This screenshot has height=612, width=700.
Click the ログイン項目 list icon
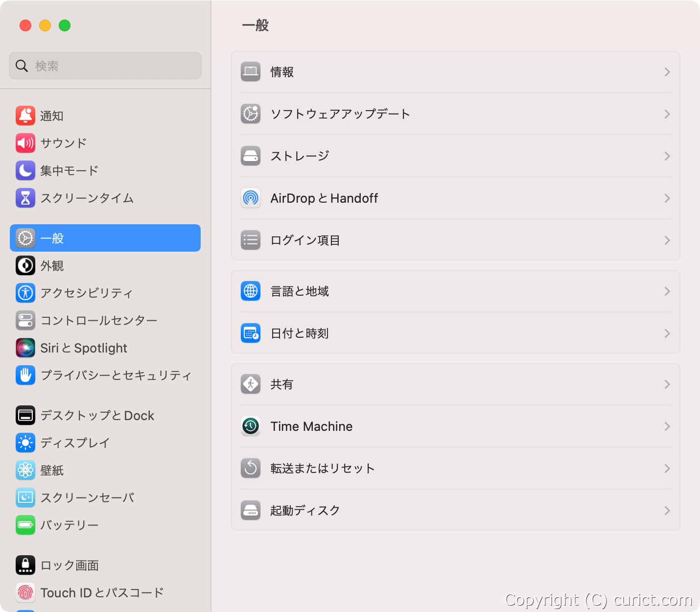251,240
